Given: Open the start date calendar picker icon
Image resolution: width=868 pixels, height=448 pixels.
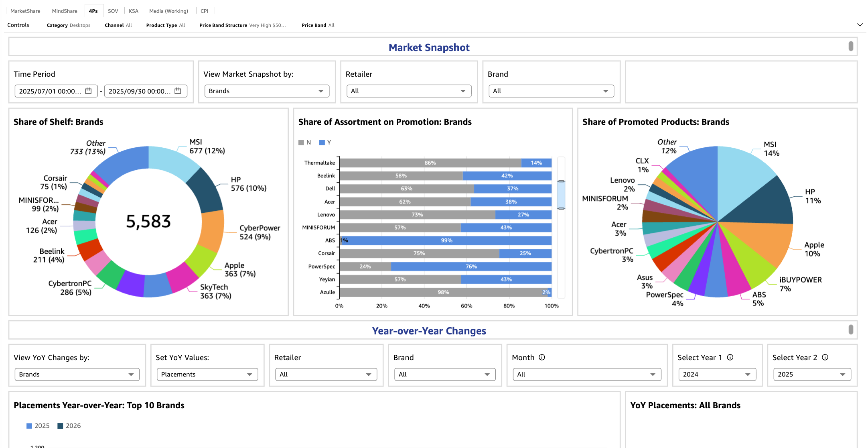Looking at the screenshot, I should (x=88, y=91).
